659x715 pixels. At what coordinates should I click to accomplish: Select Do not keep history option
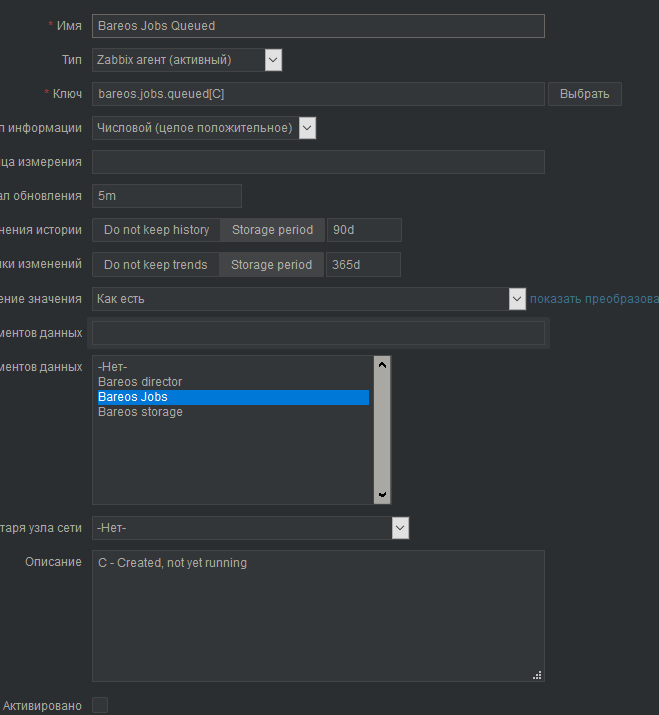coord(156,230)
